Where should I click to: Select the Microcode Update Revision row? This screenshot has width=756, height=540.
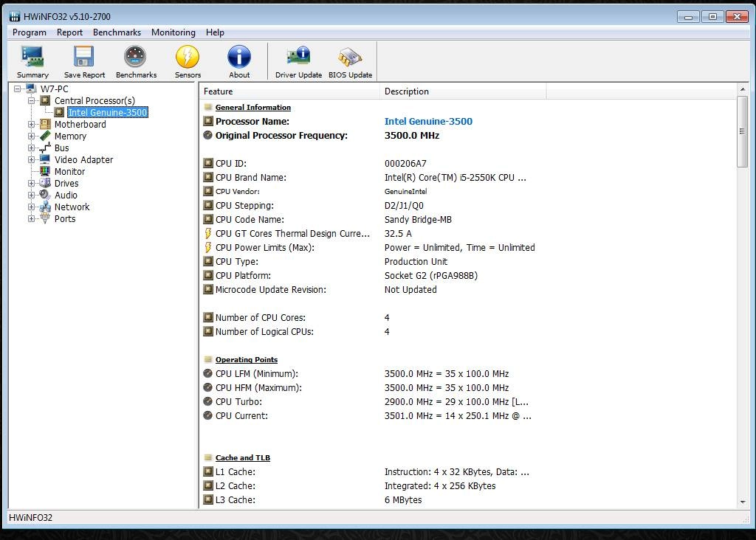coord(467,289)
